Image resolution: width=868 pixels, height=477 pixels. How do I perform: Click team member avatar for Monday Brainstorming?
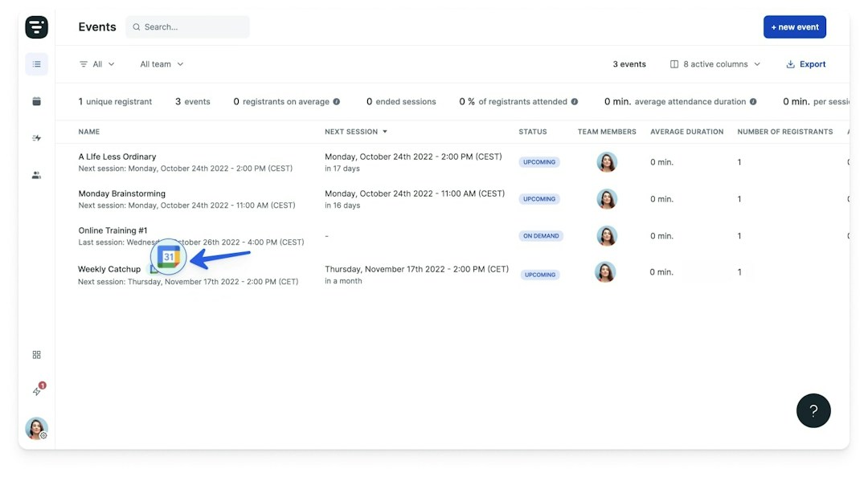(607, 198)
